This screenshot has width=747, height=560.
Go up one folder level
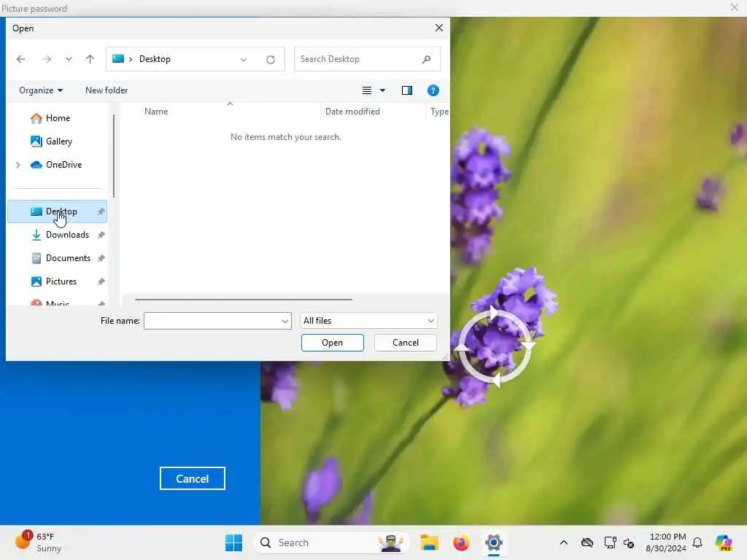click(x=90, y=59)
